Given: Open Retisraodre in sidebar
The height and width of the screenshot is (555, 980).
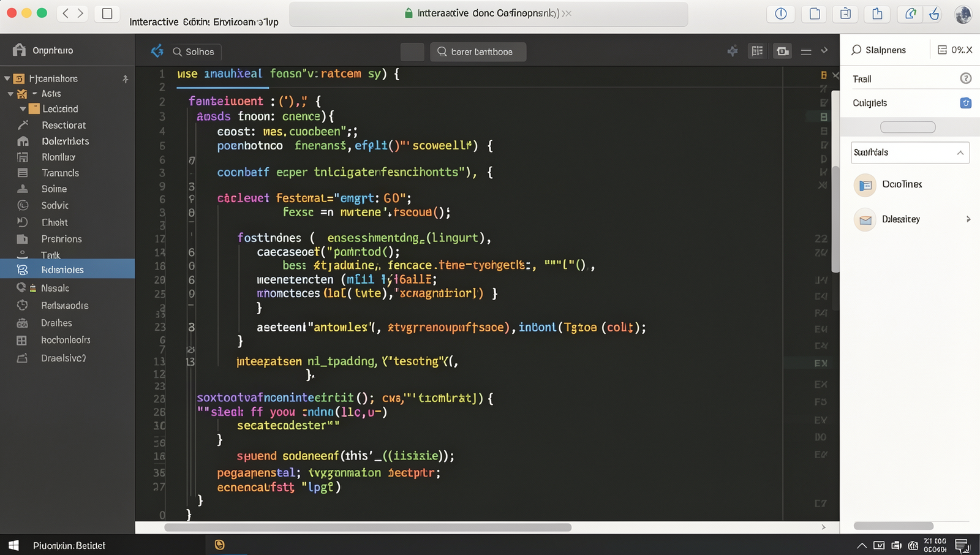Looking at the screenshot, I should pyautogui.click(x=64, y=305).
